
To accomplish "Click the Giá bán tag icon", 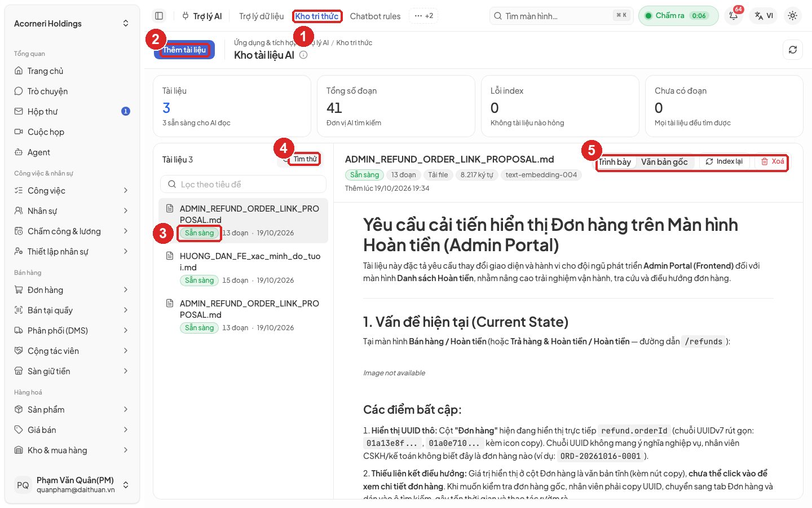I will pos(19,430).
